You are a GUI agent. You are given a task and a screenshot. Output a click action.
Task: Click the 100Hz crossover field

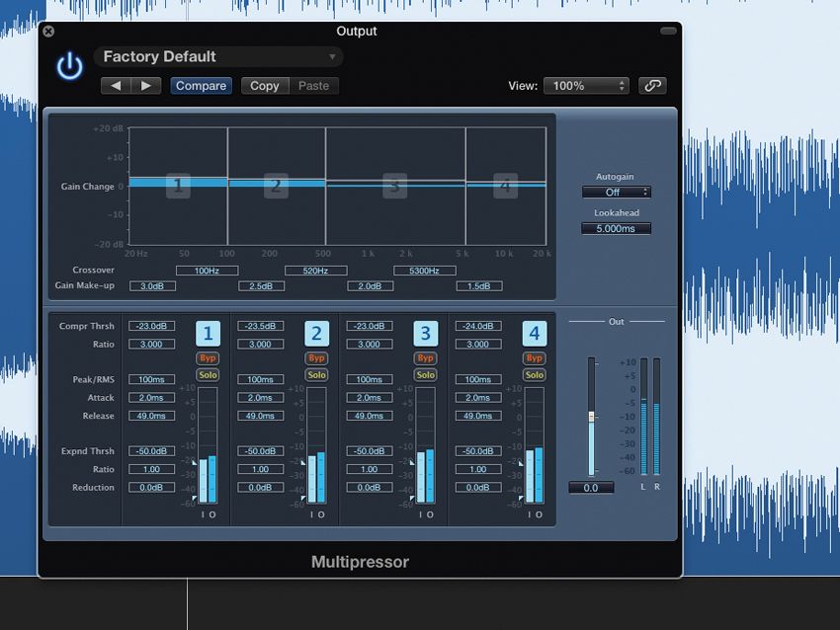(208, 271)
